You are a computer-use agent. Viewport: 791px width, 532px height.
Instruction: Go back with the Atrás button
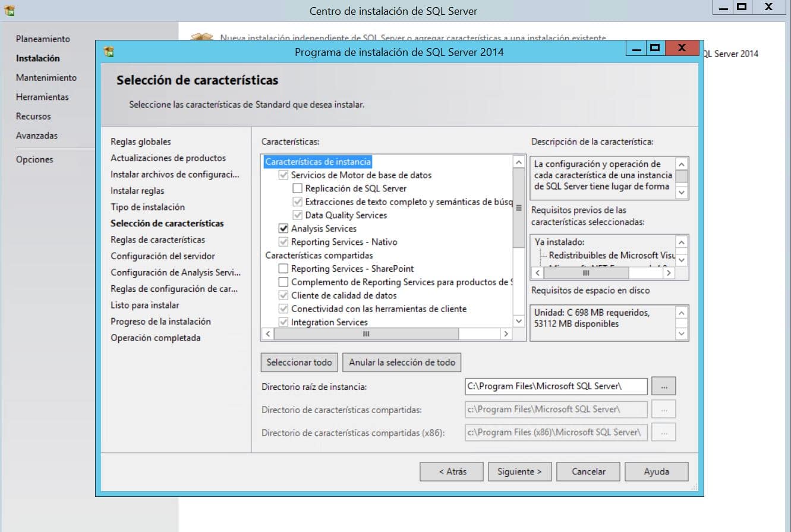452,471
